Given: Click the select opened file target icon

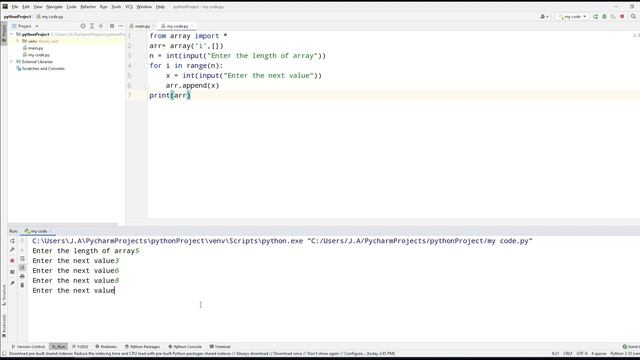Looking at the screenshot, I should pyautogui.click(x=83, y=26).
